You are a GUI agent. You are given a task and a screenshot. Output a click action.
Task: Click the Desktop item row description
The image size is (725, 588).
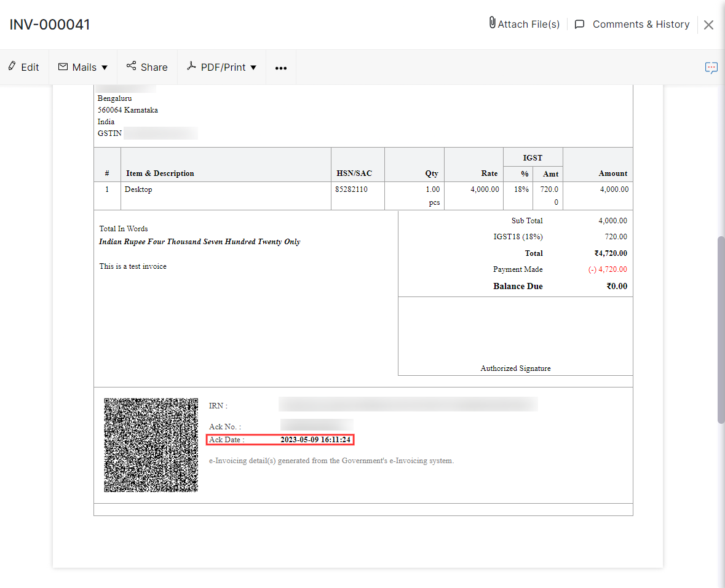pyautogui.click(x=138, y=189)
